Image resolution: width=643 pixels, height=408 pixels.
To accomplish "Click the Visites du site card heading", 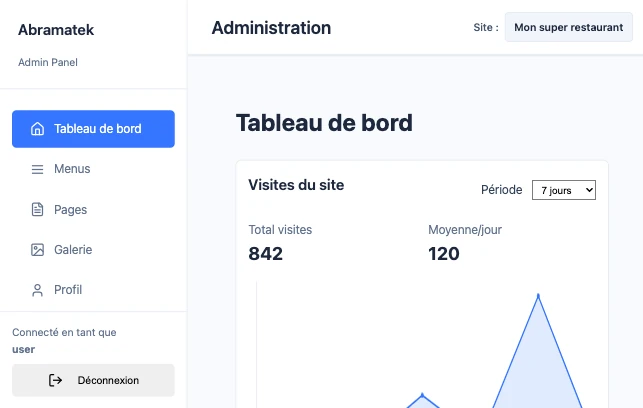I will [296, 184].
